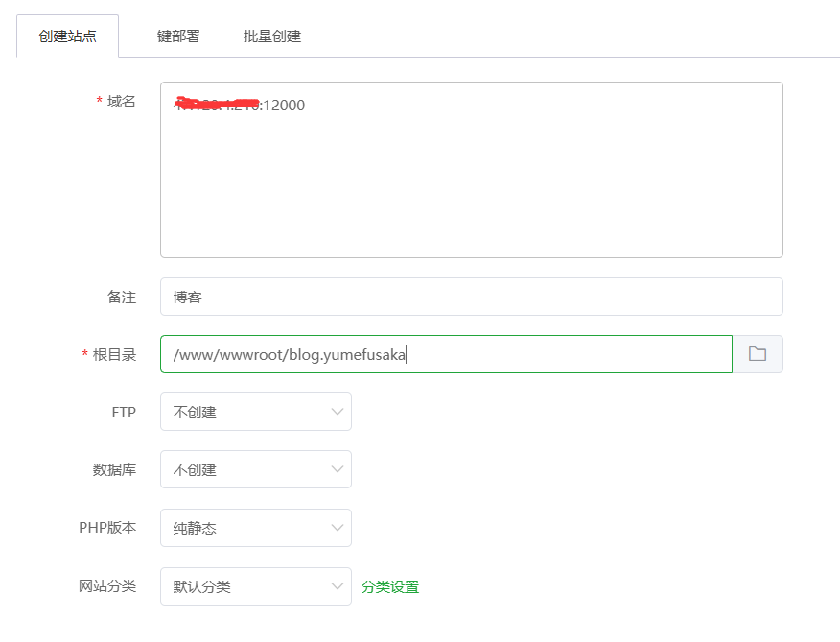This screenshot has width=840, height=642.
Task: Click the chevron arrow in FTP selector
Action: tap(337, 412)
